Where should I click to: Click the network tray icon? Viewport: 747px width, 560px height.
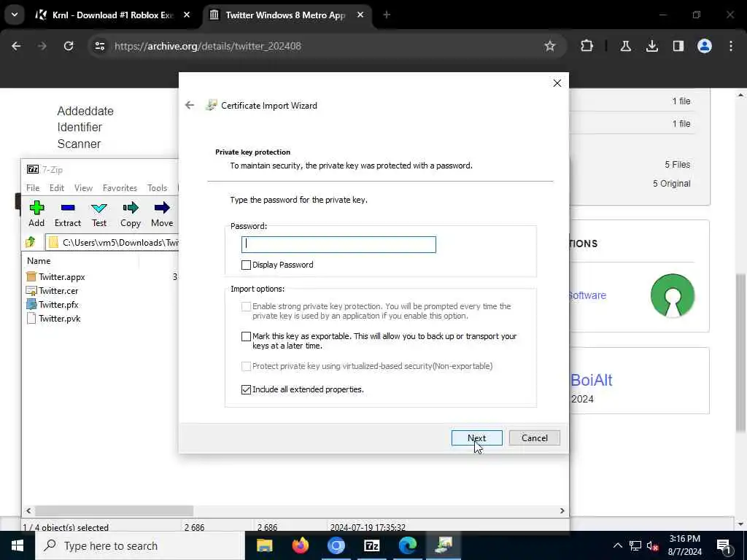[x=635, y=545]
